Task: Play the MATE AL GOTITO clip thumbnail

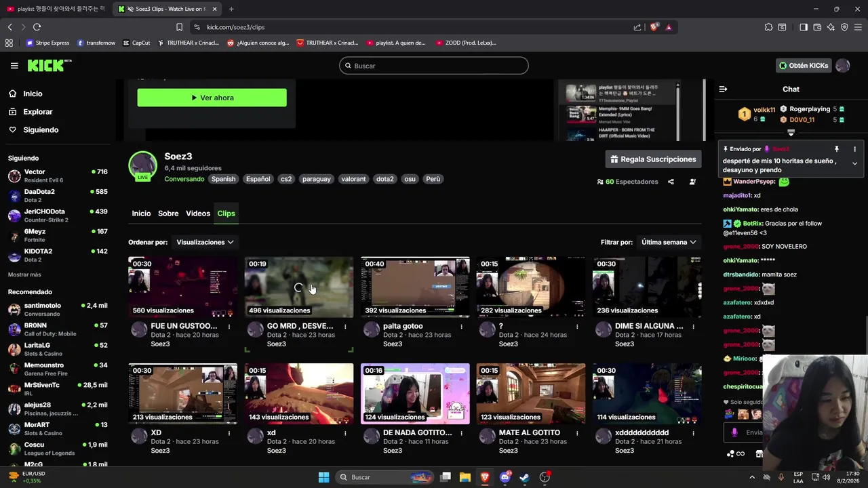Action: pos(531,393)
